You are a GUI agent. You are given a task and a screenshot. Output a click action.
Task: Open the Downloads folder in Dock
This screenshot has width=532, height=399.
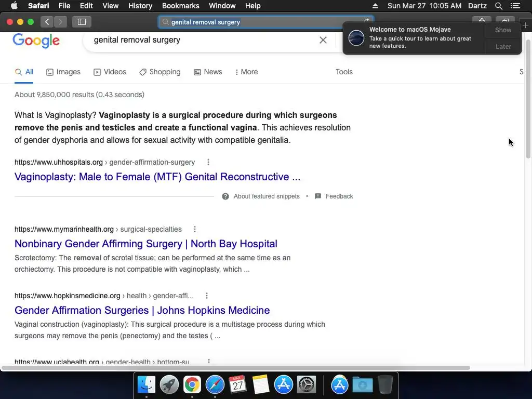362,385
